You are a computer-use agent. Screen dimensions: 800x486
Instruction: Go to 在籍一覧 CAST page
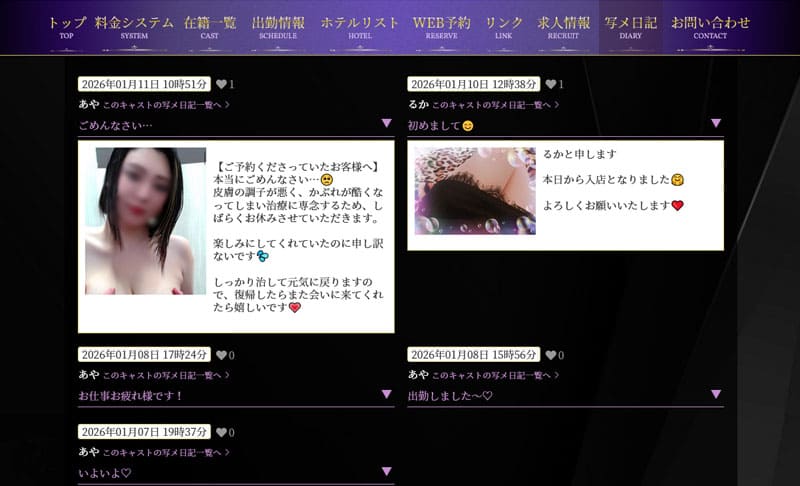pos(210,28)
